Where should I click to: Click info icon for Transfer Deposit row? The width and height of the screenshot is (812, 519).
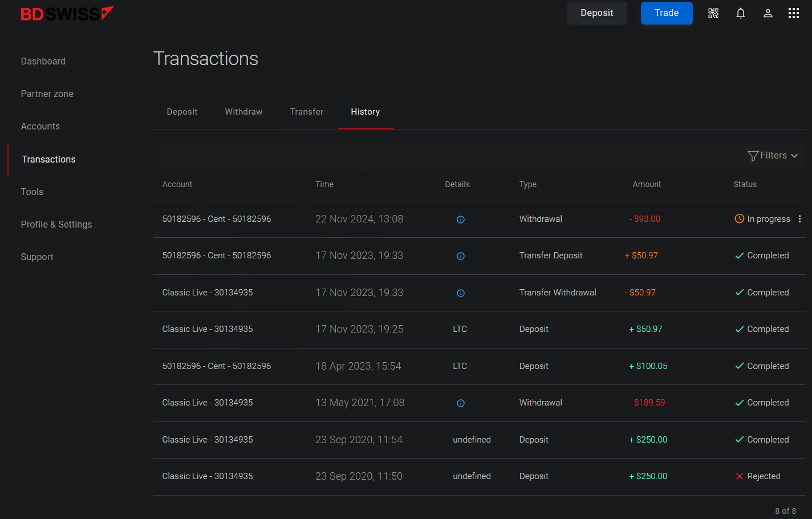(460, 256)
